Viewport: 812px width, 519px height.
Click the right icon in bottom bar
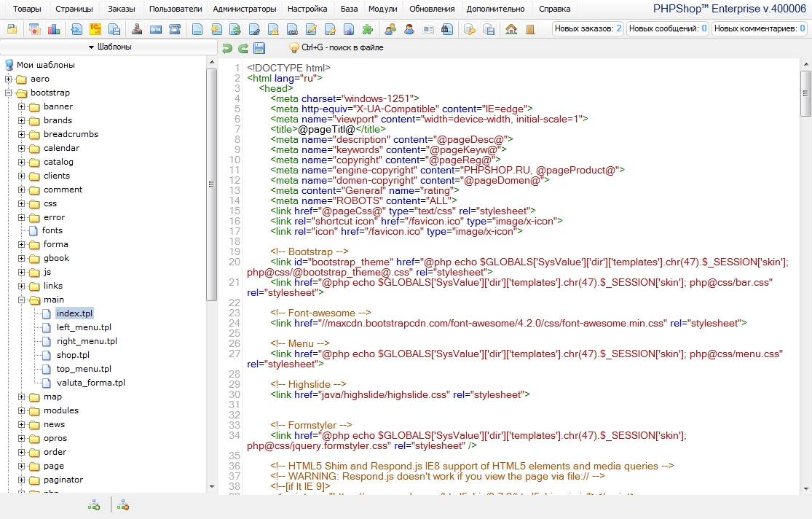pos(123,504)
